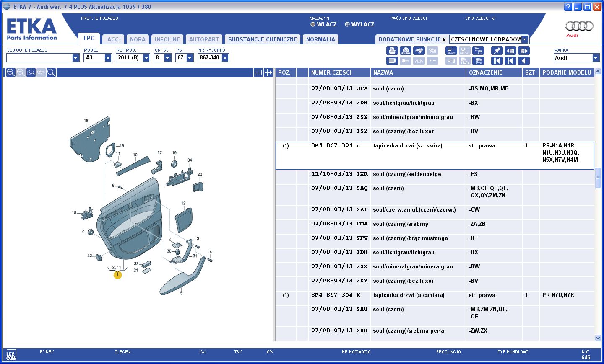The image size is (604, 364).
Task: Switch to AUTOPART tab
Action: 204,39
